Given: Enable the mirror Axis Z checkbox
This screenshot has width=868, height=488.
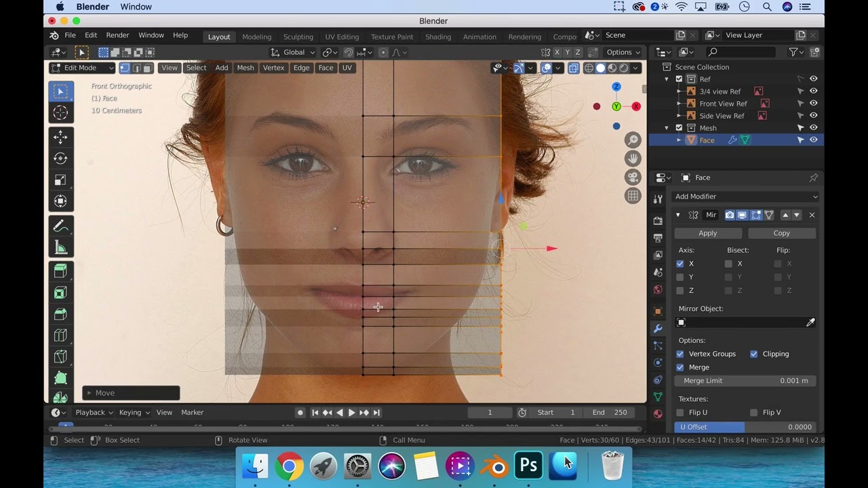Looking at the screenshot, I should [680, 291].
